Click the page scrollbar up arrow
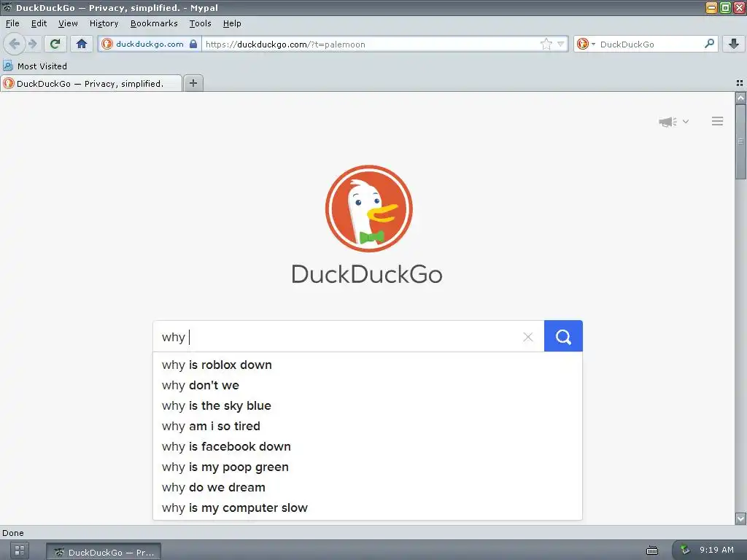This screenshot has width=747, height=560. [740, 98]
